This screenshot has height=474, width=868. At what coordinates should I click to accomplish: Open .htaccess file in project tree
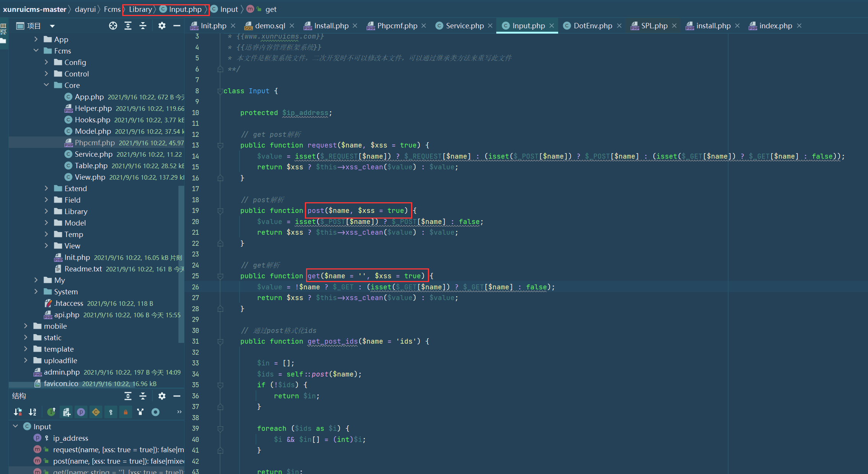click(68, 303)
